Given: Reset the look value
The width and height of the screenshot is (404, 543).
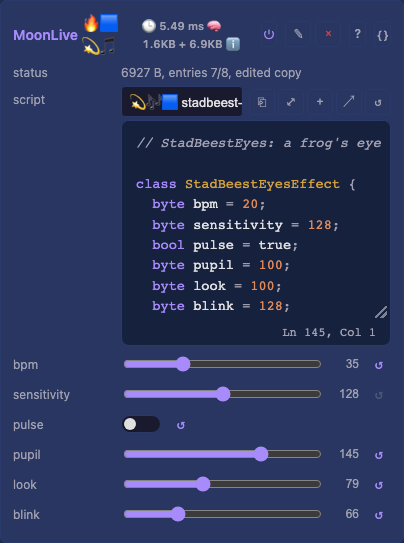Looking at the screenshot, I should [379, 485].
